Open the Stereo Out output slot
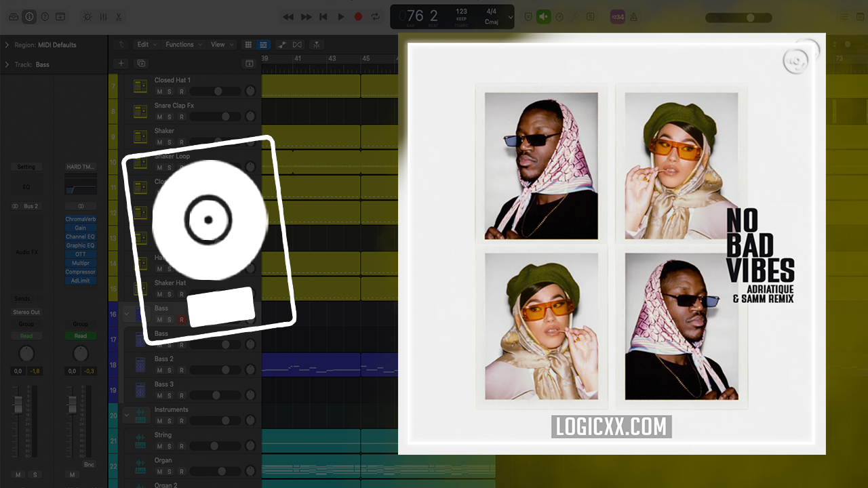868x488 pixels. click(26, 312)
